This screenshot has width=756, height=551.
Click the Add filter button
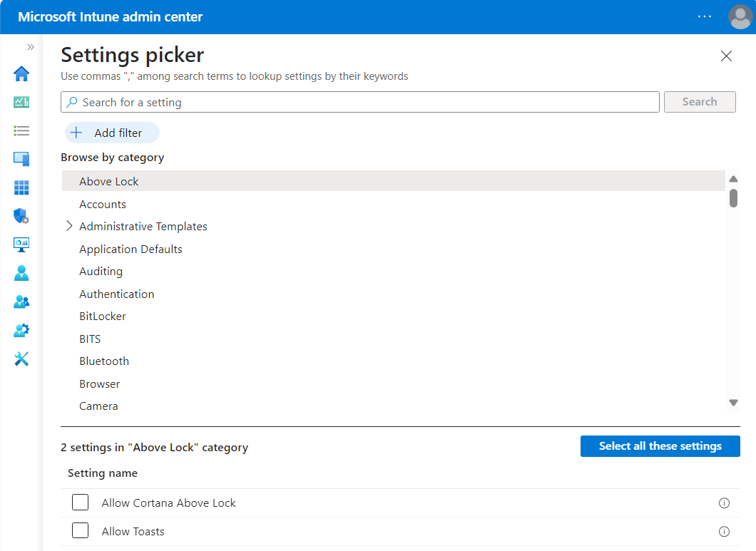coord(112,133)
